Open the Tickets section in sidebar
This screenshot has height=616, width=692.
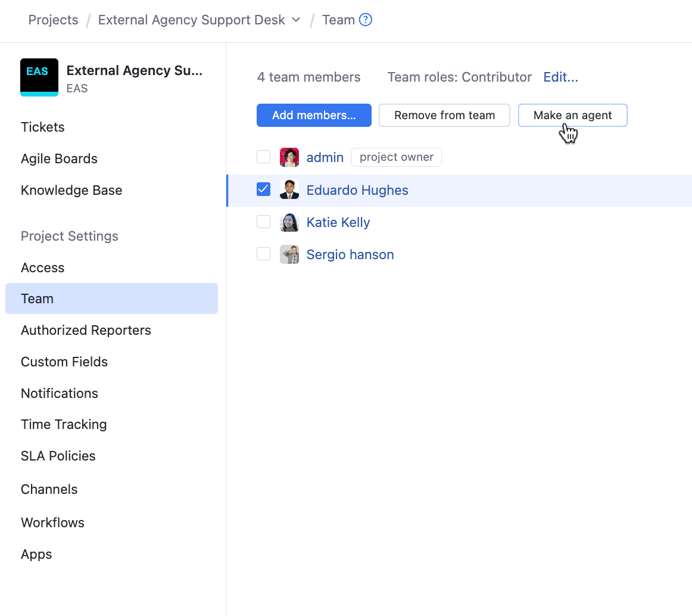pyautogui.click(x=43, y=127)
